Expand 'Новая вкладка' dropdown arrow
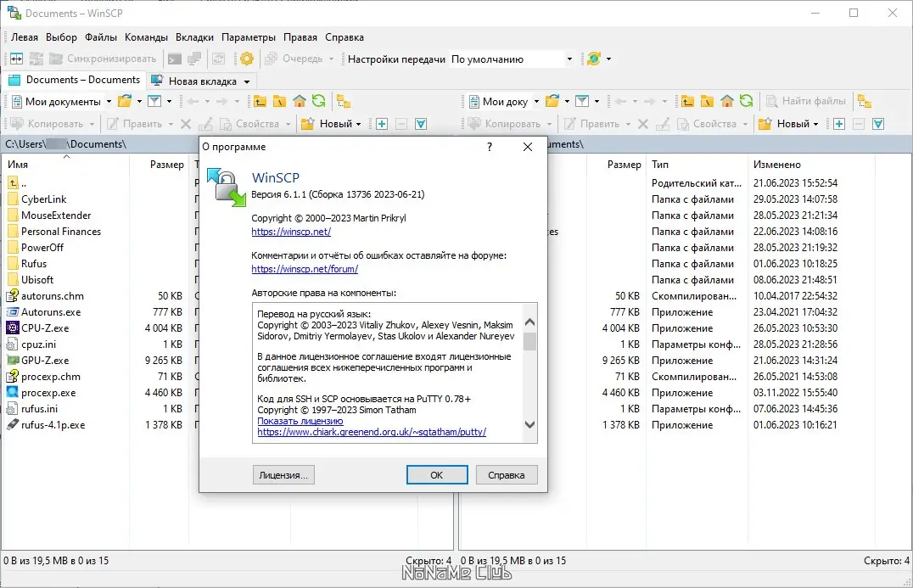Screen dimensions: 913x588 click(247, 81)
